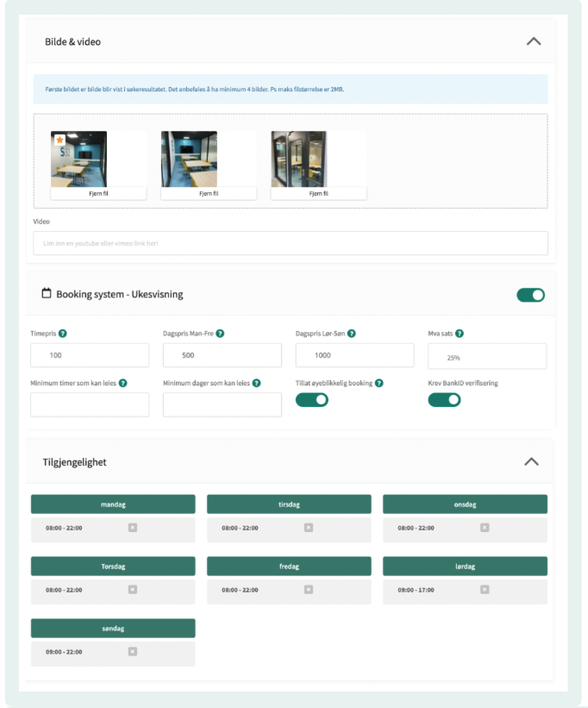This screenshot has width=588, height=708.
Task: Turn off Krev BankID verifisering switch
Action: point(444,400)
